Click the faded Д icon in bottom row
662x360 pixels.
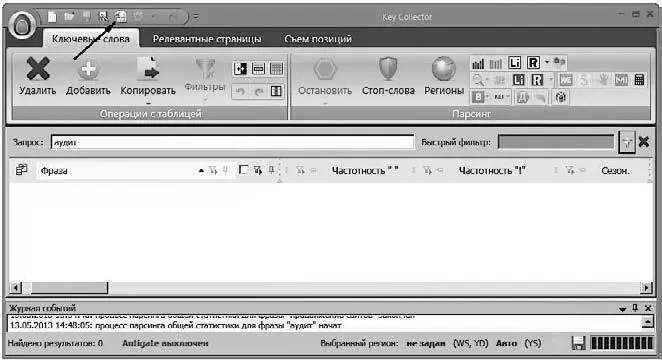click(x=523, y=97)
